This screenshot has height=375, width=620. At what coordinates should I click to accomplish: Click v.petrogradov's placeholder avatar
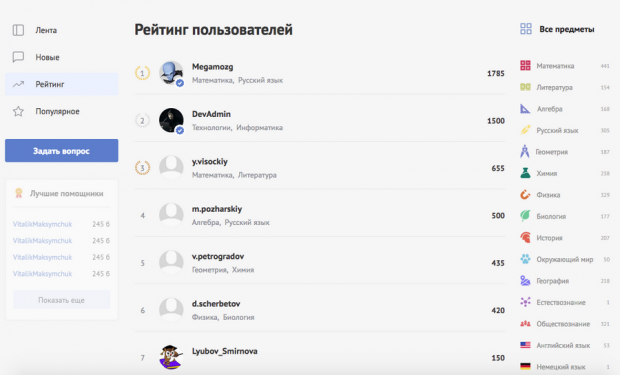pos(171,263)
